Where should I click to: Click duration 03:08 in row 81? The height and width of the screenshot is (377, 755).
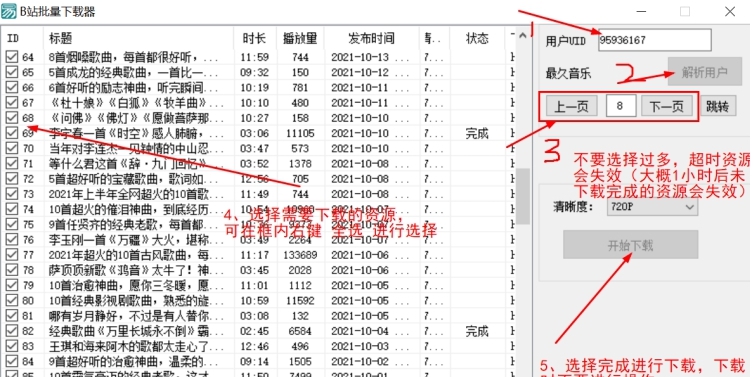click(x=254, y=316)
